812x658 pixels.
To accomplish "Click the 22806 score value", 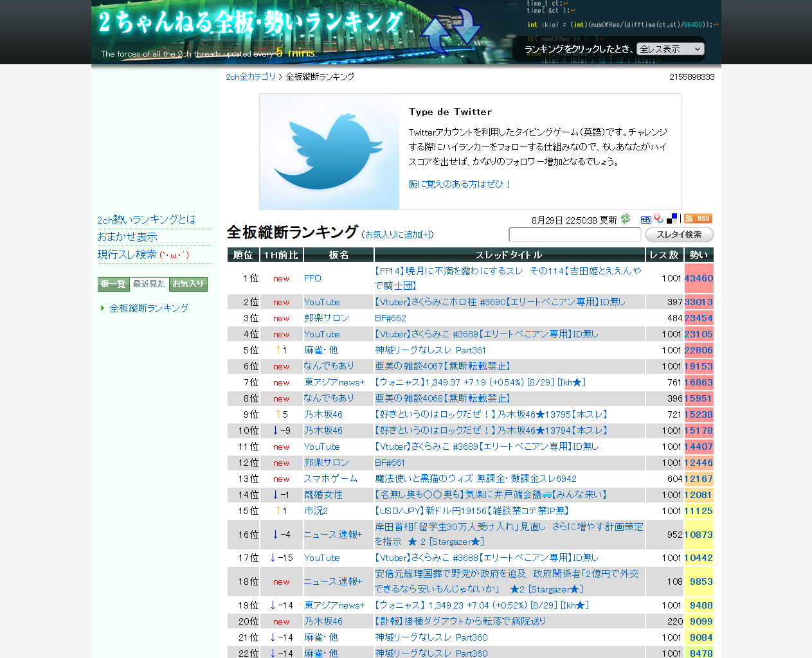I will 699,350.
